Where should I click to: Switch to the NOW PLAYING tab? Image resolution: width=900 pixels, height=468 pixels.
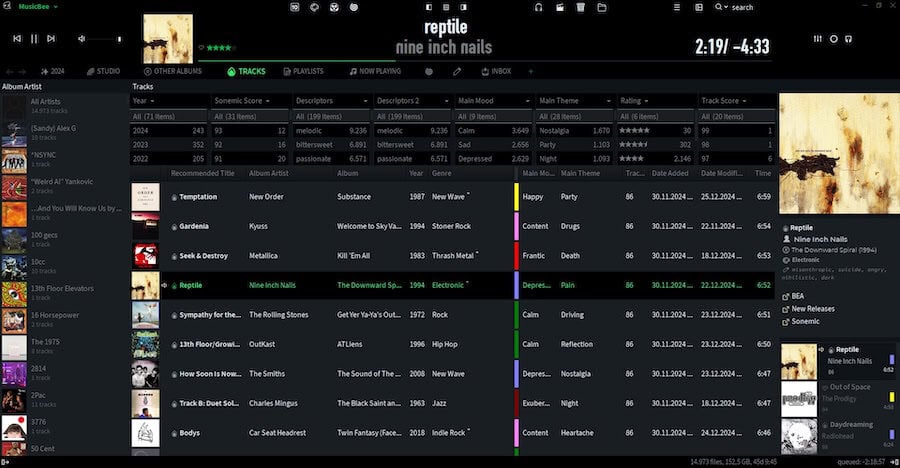[375, 71]
